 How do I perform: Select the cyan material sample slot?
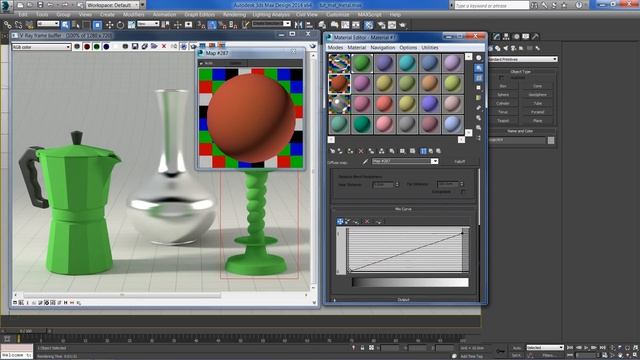click(x=407, y=63)
